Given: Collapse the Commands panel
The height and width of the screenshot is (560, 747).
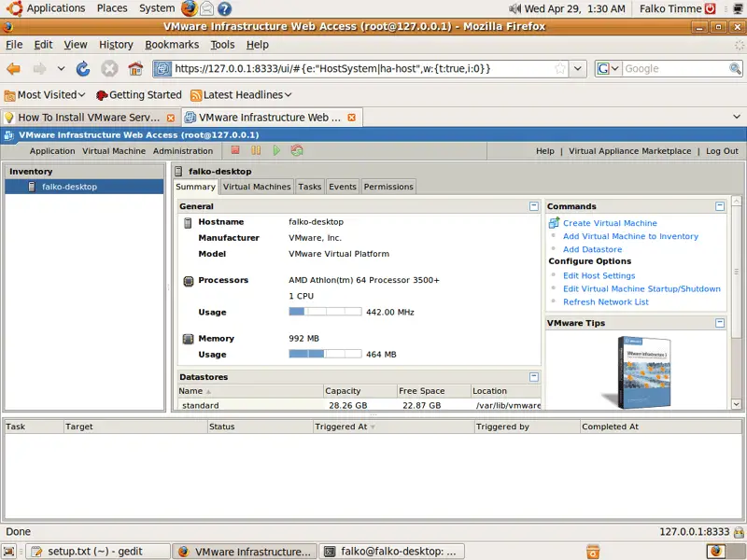Looking at the screenshot, I should (720, 206).
